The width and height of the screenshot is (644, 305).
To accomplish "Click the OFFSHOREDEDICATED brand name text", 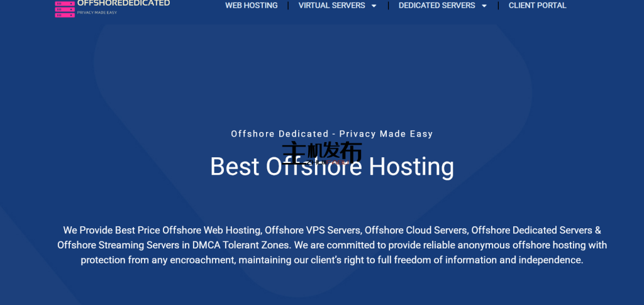I will pos(123,3).
